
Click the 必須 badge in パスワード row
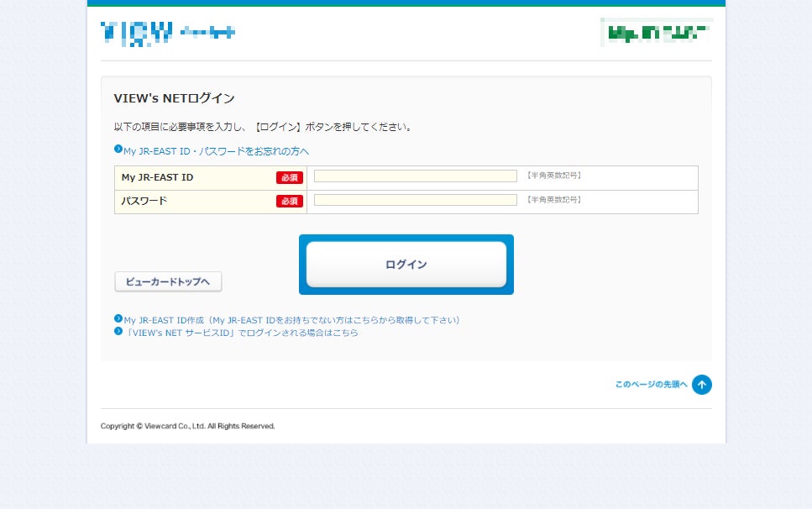(x=290, y=201)
